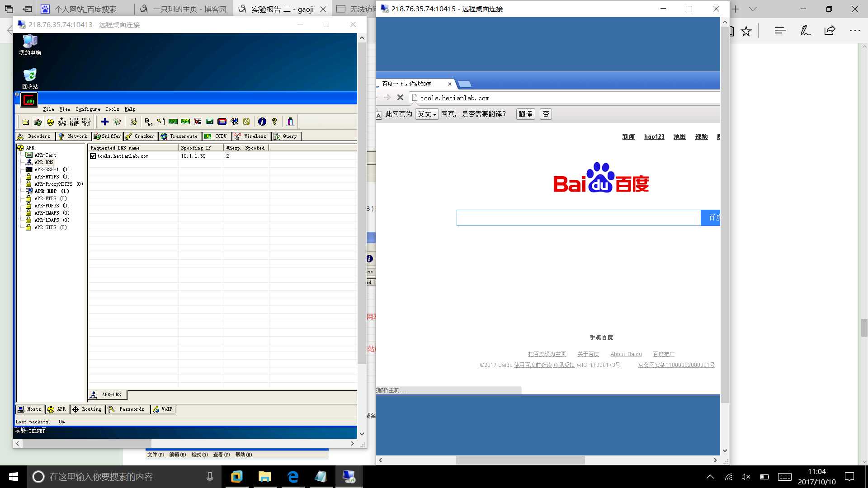The height and width of the screenshot is (488, 868).
Task: Click Edge web notes pen icon
Action: (805, 31)
